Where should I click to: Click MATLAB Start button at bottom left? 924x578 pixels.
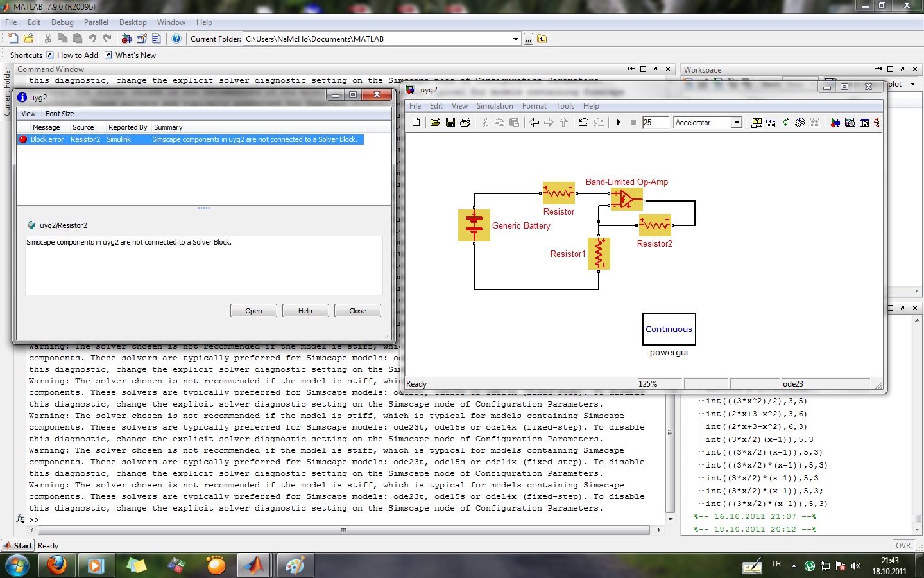pyautogui.click(x=18, y=545)
